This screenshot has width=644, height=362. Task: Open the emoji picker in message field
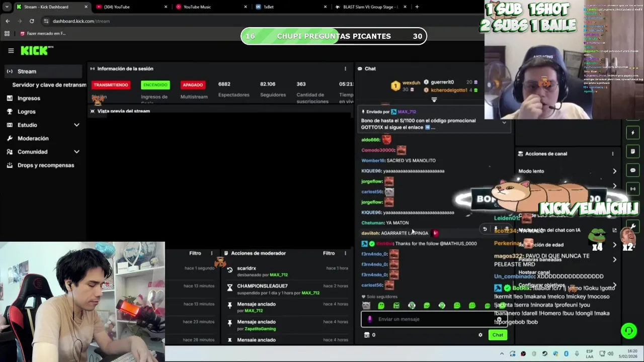[499, 319]
